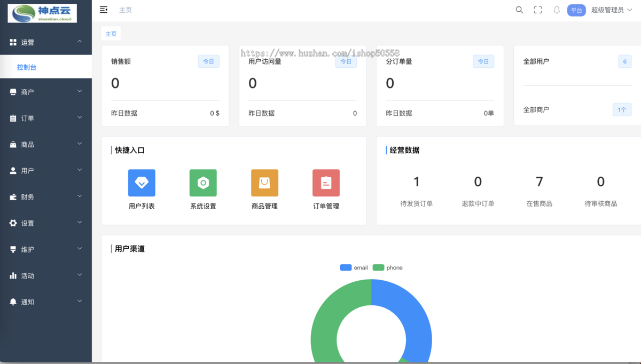
Task: Click the 待发货订单 count 1
Action: [417, 182]
